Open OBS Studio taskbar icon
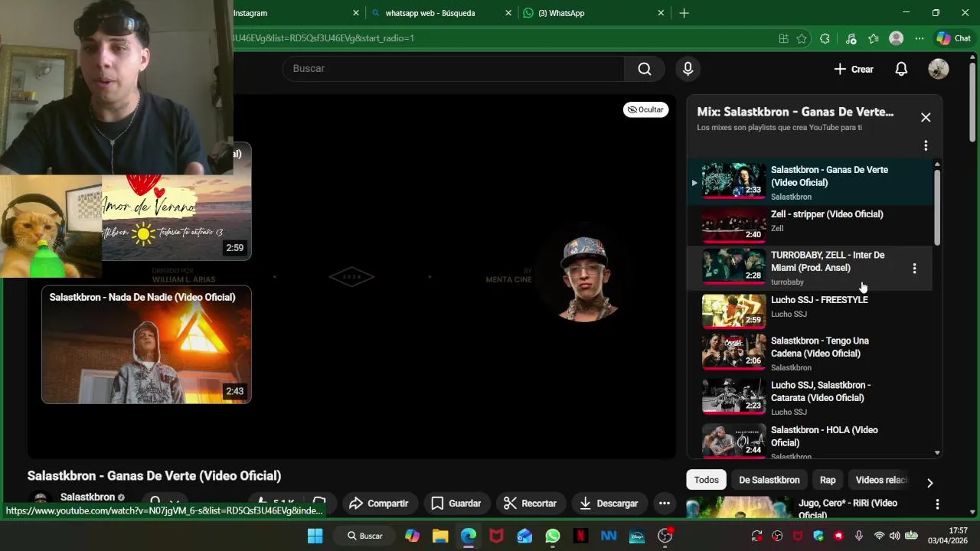Viewport: 980px width, 551px height. 665,536
